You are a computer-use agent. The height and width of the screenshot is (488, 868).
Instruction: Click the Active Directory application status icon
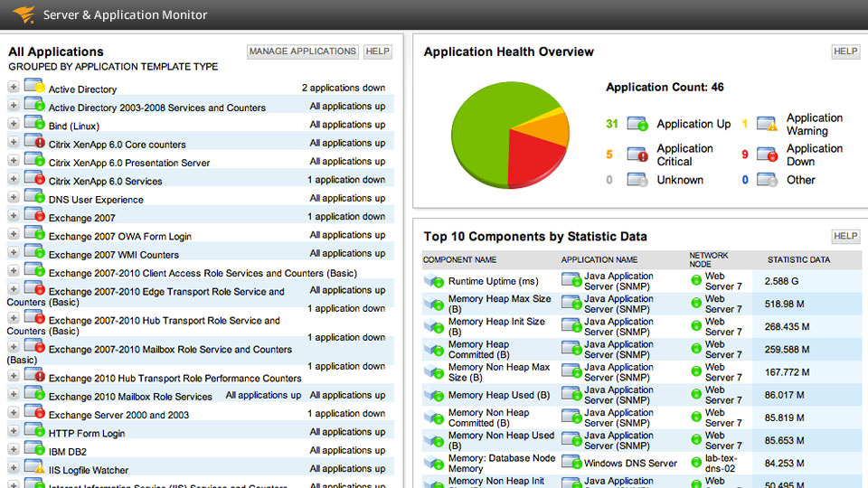(x=34, y=86)
